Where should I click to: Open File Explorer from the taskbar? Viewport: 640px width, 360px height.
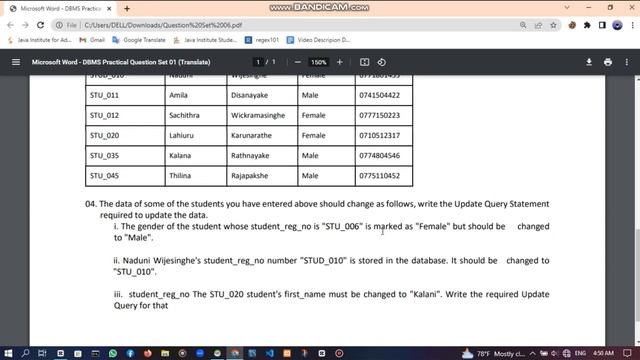pyautogui.click(x=165, y=353)
